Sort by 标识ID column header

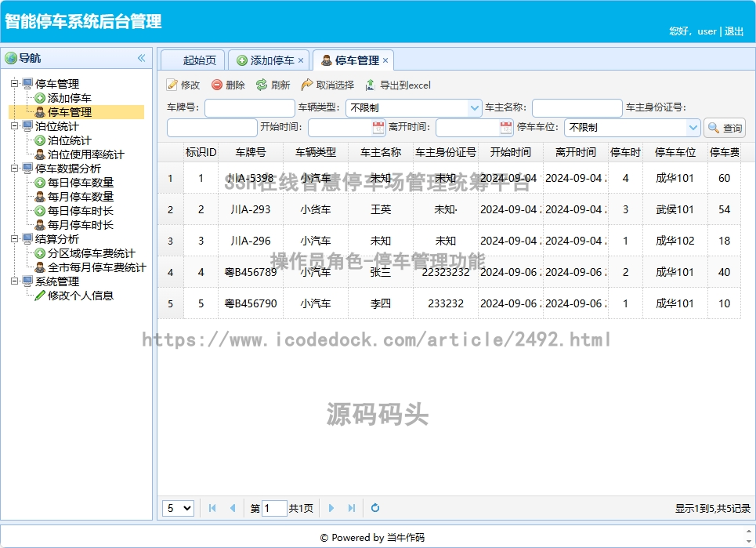coord(201,152)
